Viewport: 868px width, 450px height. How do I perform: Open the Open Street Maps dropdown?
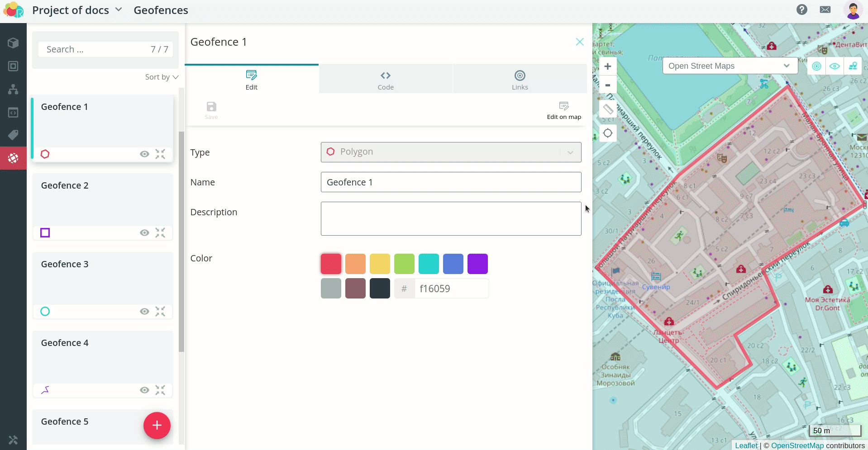(729, 66)
